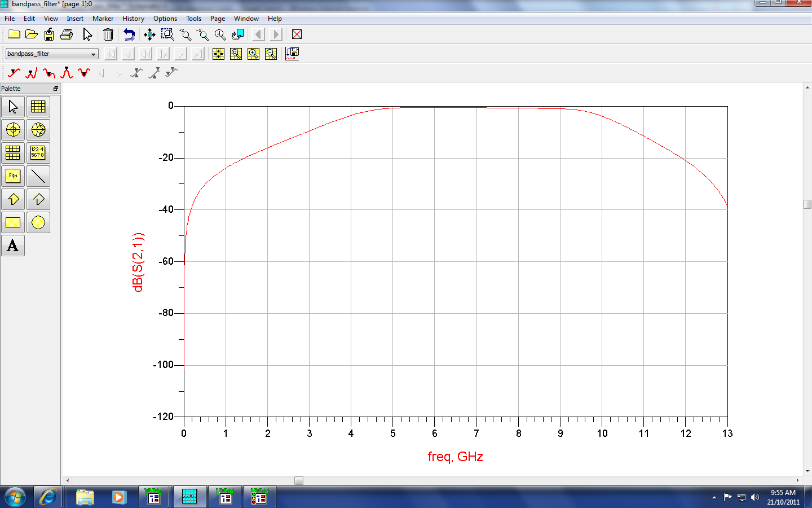Choose the rectangular plot palette tool
This screenshot has width=812, height=508.
coord(38,107)
